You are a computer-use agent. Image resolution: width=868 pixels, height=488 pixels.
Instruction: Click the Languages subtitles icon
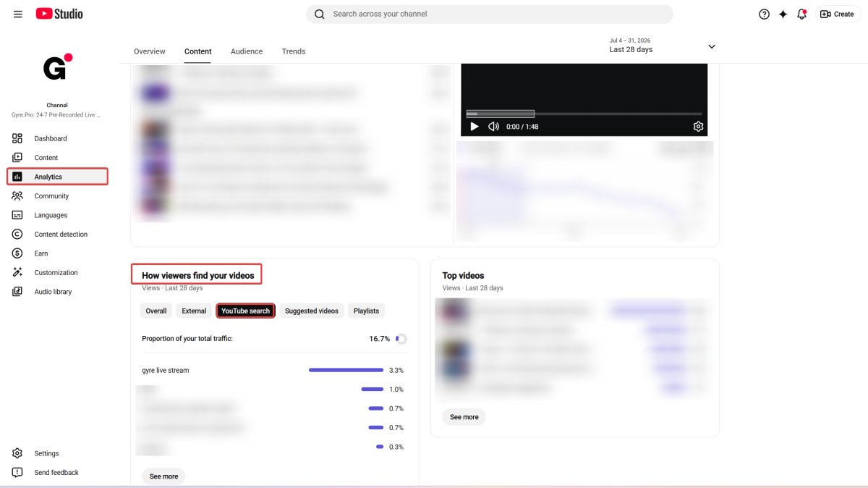click(x=17, y=215)
